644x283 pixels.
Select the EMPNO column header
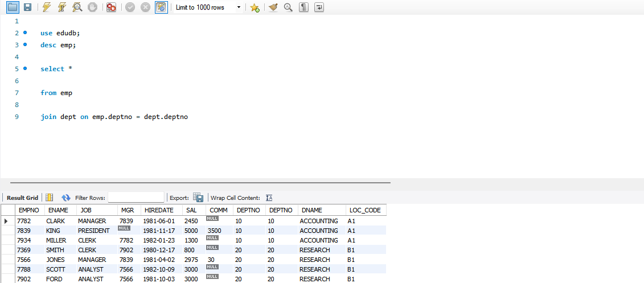tap(28, 210)
